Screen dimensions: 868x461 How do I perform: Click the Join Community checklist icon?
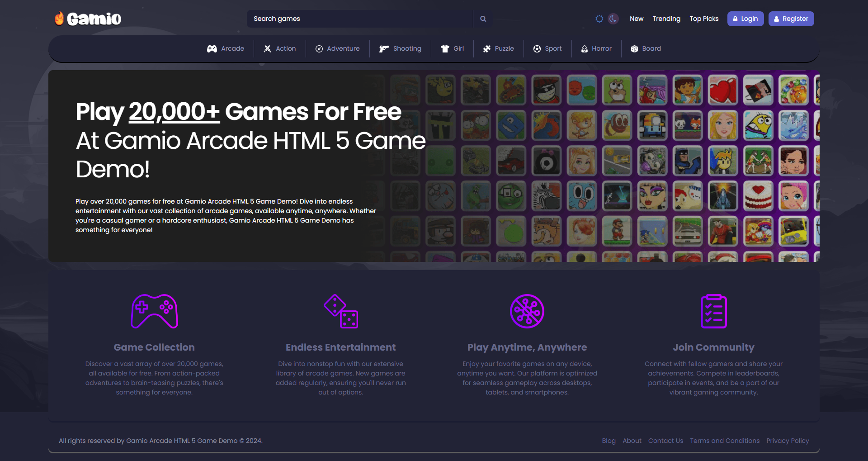[x=713, y=311]
